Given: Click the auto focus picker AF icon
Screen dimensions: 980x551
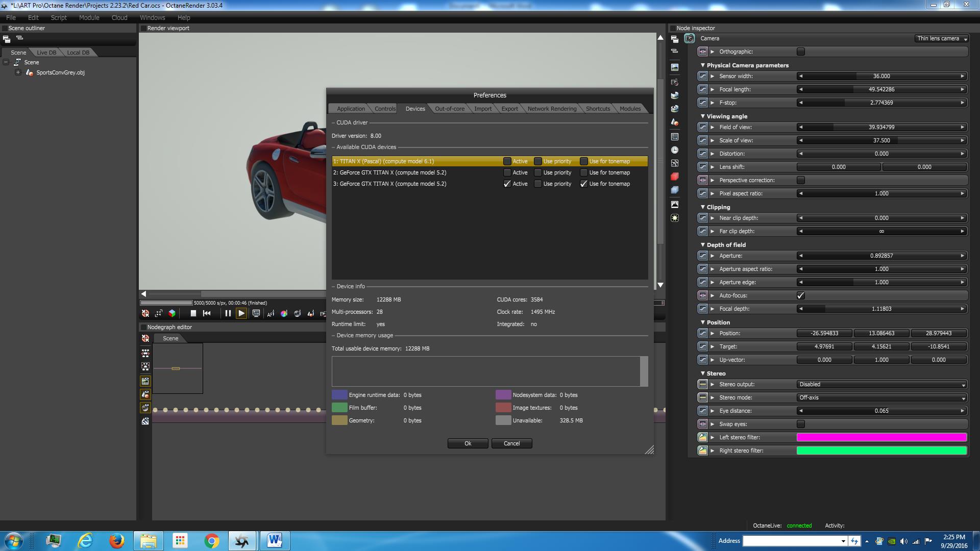Looking at the screenshot, I should click(x=271, y=313).
